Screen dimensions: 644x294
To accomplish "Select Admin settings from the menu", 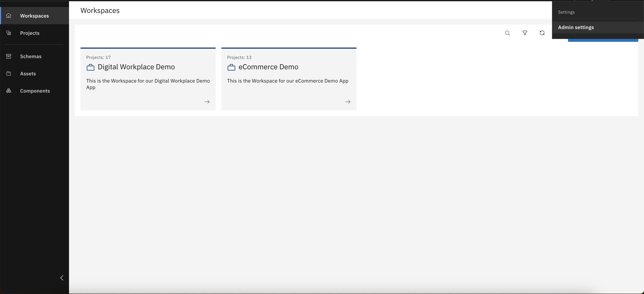I will click(576, 27).
